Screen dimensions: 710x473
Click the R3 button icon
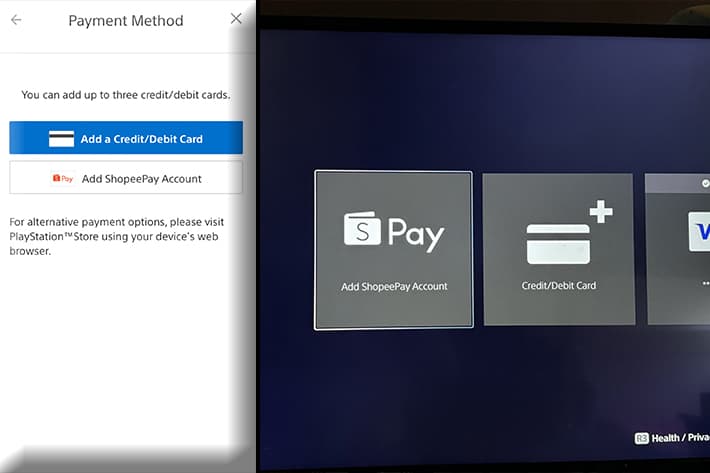pyautogui.click(x=642, y=438)
